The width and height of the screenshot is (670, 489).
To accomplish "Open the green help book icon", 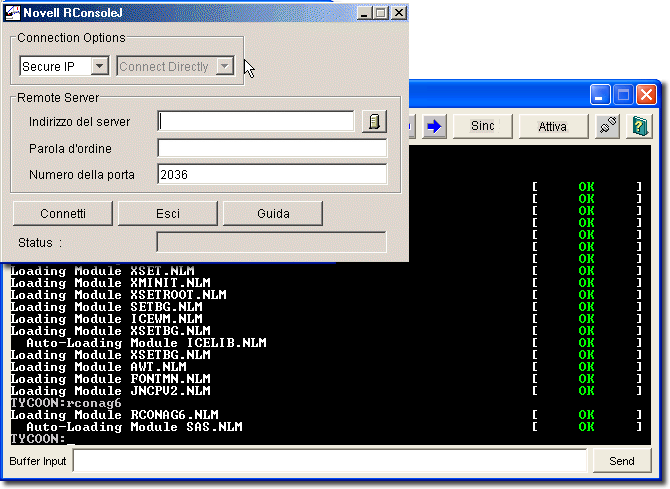I will (640, 126).
